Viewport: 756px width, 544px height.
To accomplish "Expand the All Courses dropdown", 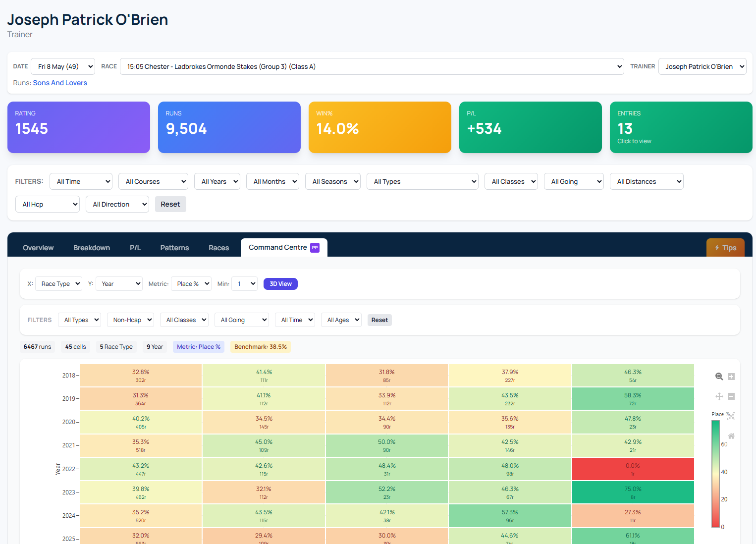I will tap(154, 181).
